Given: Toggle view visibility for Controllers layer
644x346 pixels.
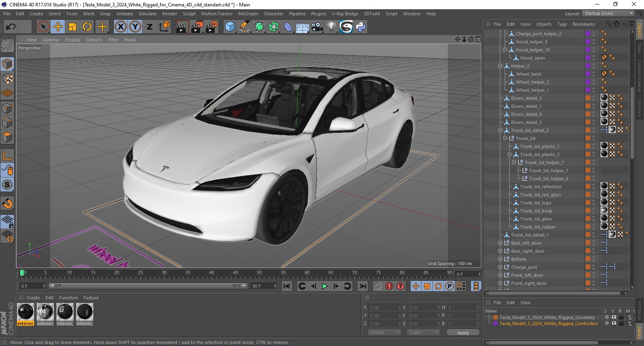Looking at the screenshot, I should click(x=613, y=323).
